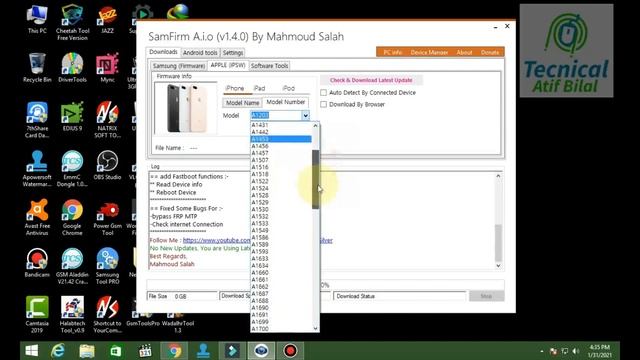Click the Download Status field

(x=400, y=296)
